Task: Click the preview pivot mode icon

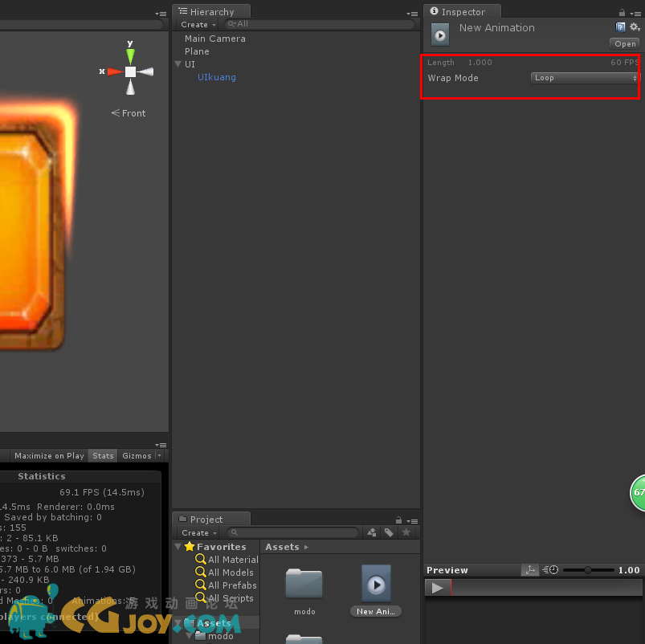Action: (x=530, y=570)
